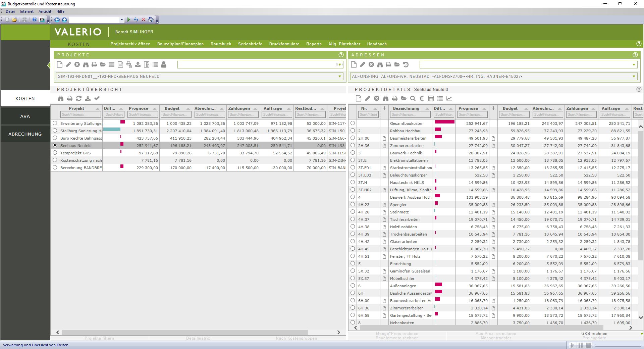Expand the ALFONS address dropdown
This screenshot has width=644, height=349.
coord(634,77)
